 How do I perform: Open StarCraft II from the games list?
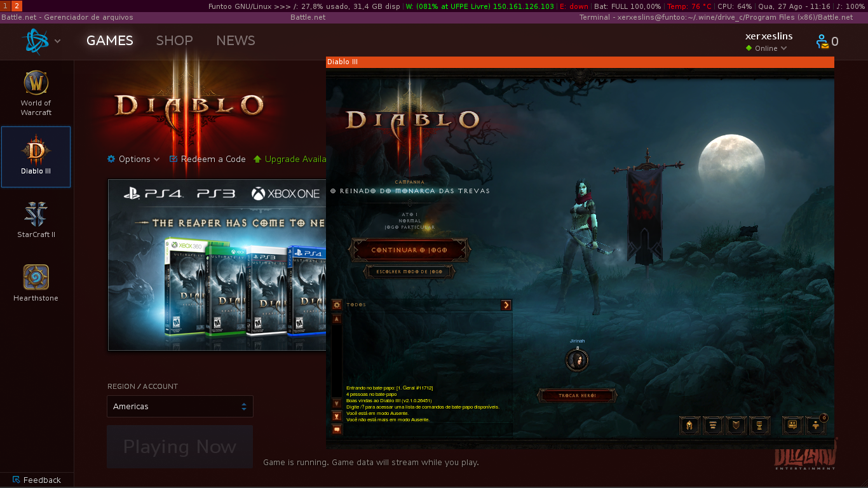[36, 219]
